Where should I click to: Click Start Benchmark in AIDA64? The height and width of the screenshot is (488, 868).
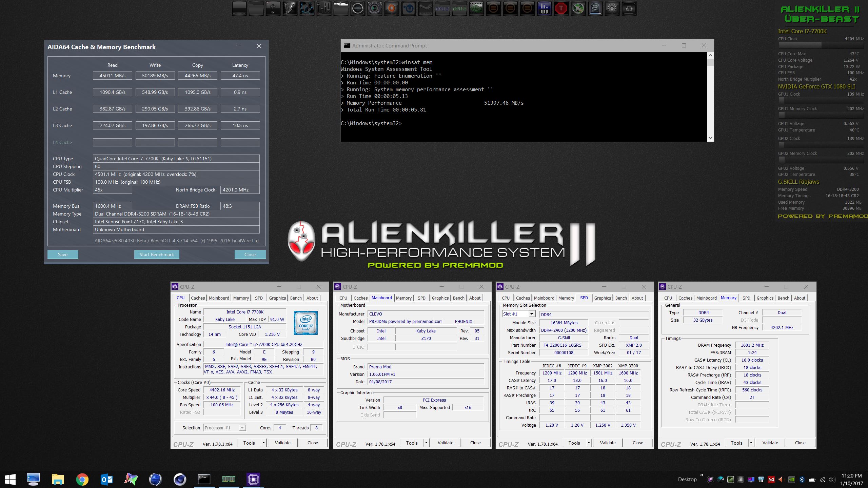157,255
